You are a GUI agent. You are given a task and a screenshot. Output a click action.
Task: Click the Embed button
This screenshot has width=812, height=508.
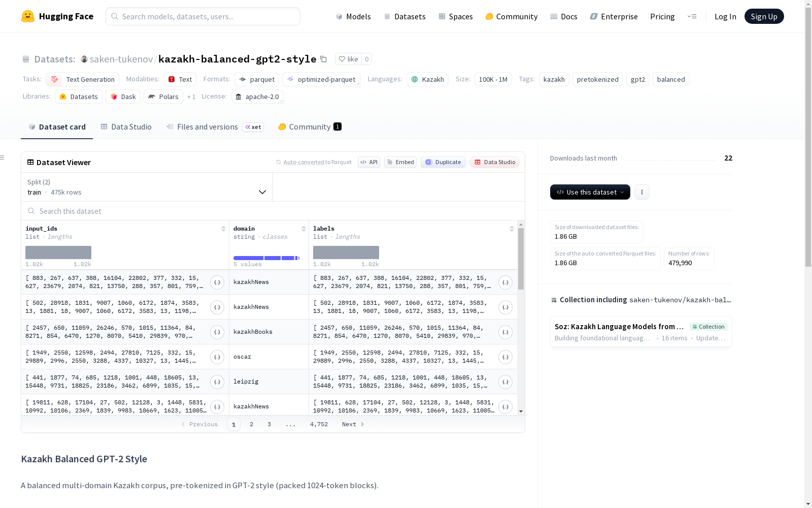pyautogui.click(x=400, y=162)
